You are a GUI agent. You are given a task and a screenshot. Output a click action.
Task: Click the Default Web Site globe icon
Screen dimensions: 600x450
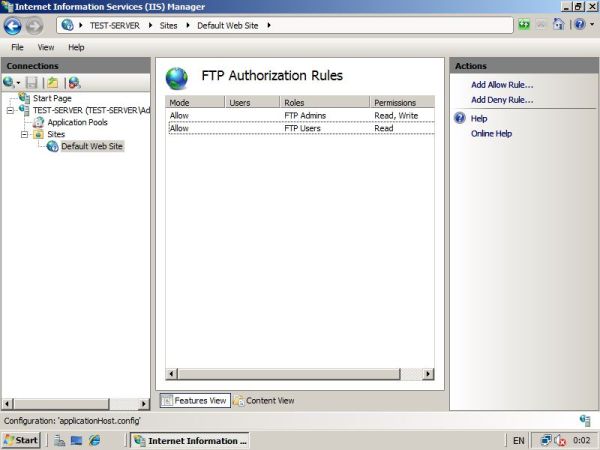(x=52, y=146)
